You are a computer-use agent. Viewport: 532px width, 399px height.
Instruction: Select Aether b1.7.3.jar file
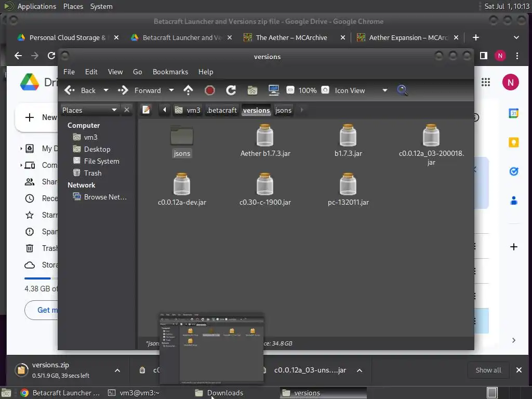(x=265, y=140)
